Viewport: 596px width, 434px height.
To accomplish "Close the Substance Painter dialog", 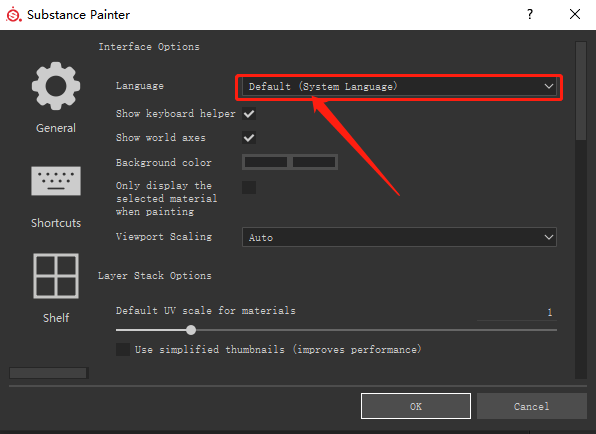I will click(x=575, y=14).
